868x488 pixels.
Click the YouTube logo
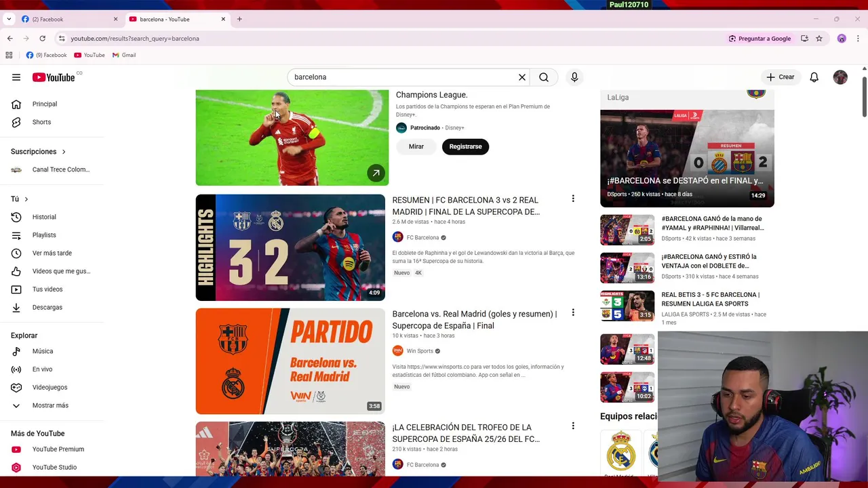coord(54,77)
